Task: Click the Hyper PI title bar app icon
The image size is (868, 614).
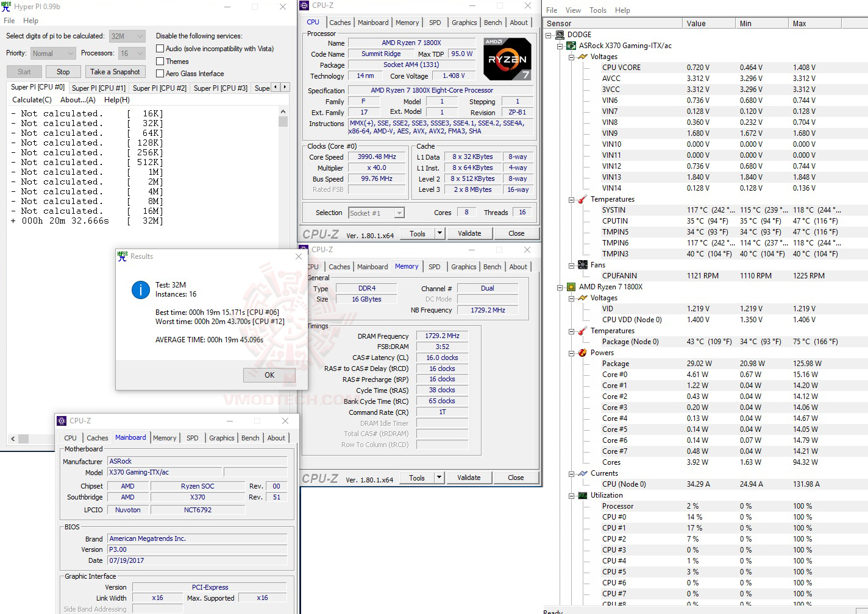Action: 6,7
